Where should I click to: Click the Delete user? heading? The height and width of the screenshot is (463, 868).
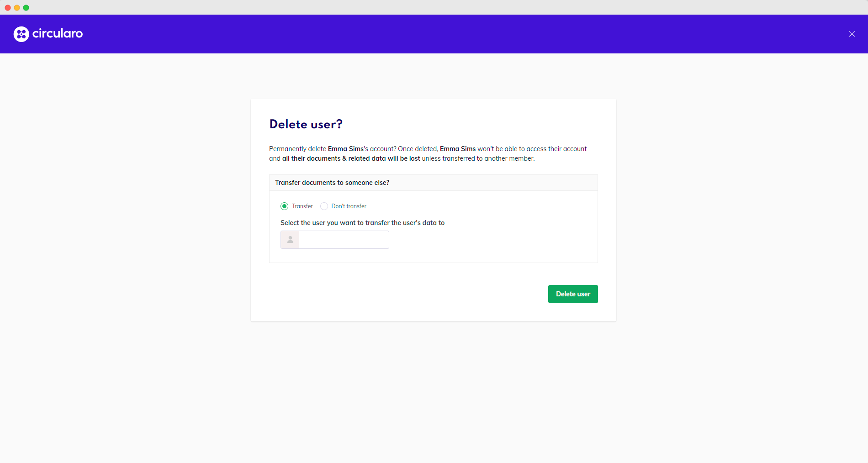tap(306, 124)
